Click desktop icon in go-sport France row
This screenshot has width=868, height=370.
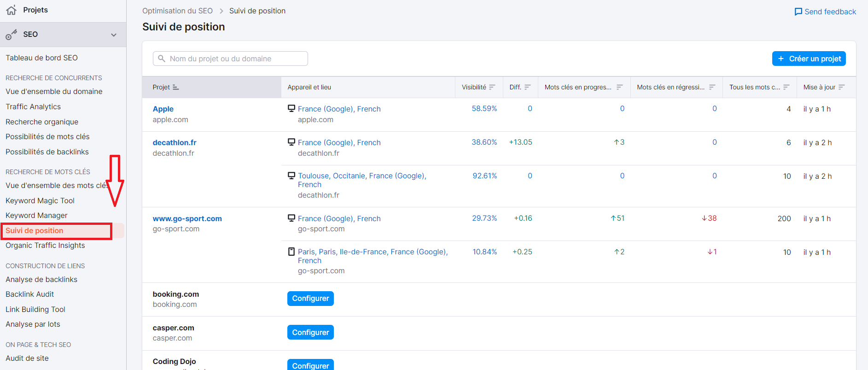(291, 218)
